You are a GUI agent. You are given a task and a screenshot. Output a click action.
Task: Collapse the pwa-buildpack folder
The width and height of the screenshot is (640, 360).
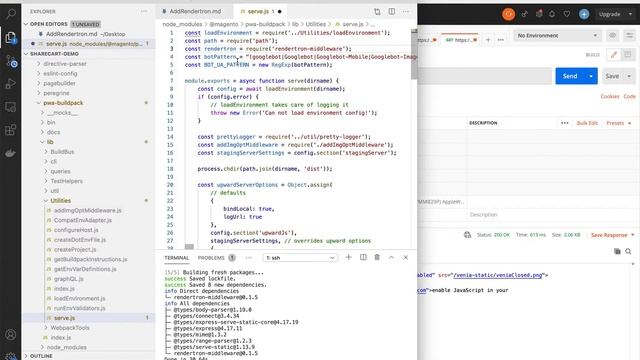point(63,103)
